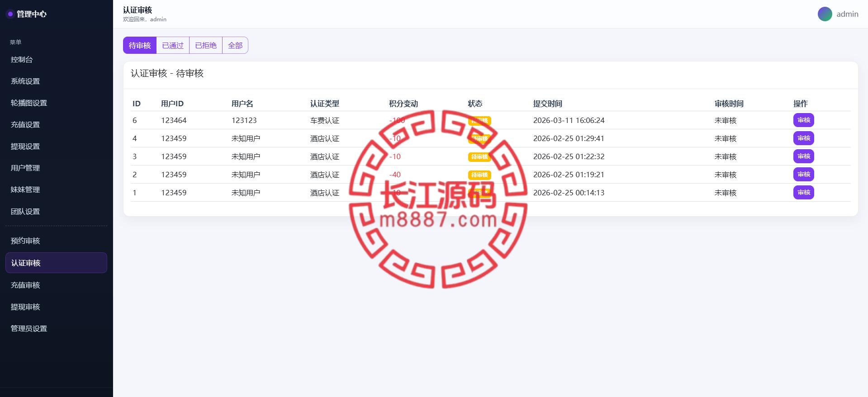Click the 提交时间 column header
Screen dimensions: 868x397
[x=548, y=104]
